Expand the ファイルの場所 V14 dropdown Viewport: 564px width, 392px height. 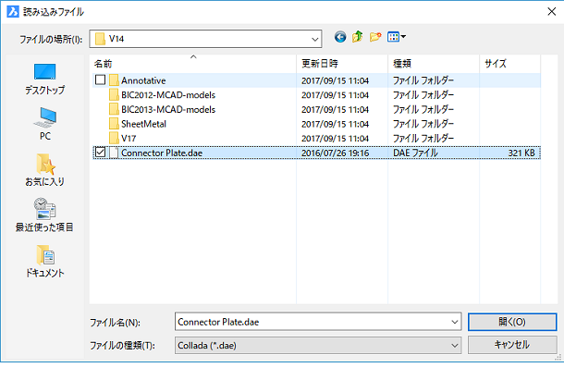[x=314, y=39]
